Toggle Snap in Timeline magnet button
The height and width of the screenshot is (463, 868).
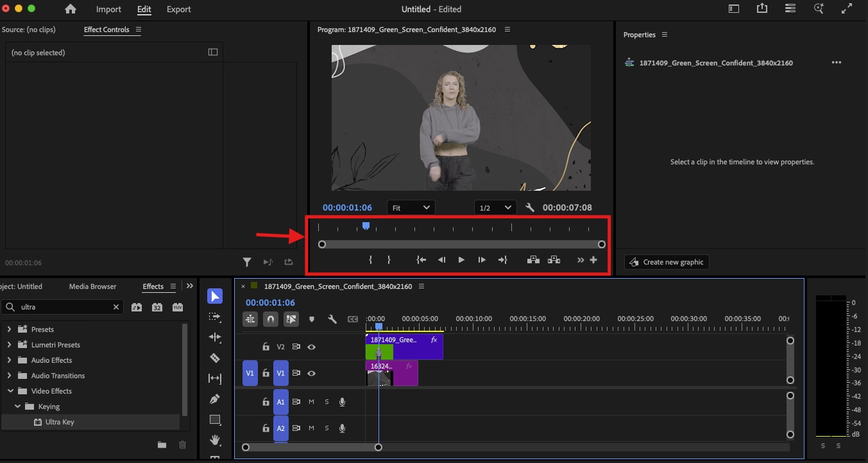(x=271, y=319)
